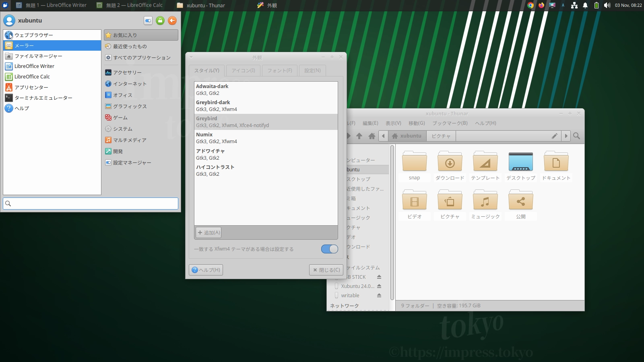
Task: Select すべてのアプリケーション category
Action: pyautogui.click(x=141, y=58)
